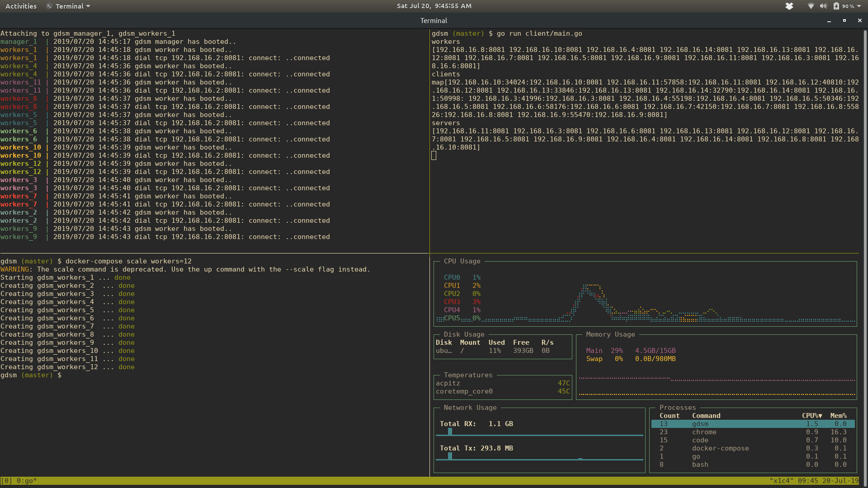The height and width of the screenshot is (488, 868).
Task: Click the Command column header in Processes
Action: (x=706, y=416)
